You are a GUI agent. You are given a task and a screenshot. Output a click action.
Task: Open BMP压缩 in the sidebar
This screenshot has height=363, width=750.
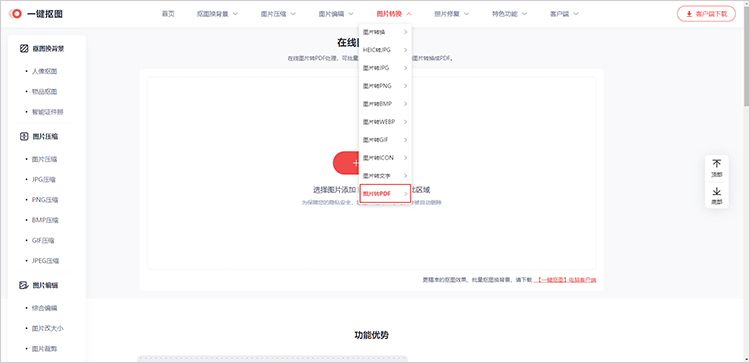(x=45, y=220)
